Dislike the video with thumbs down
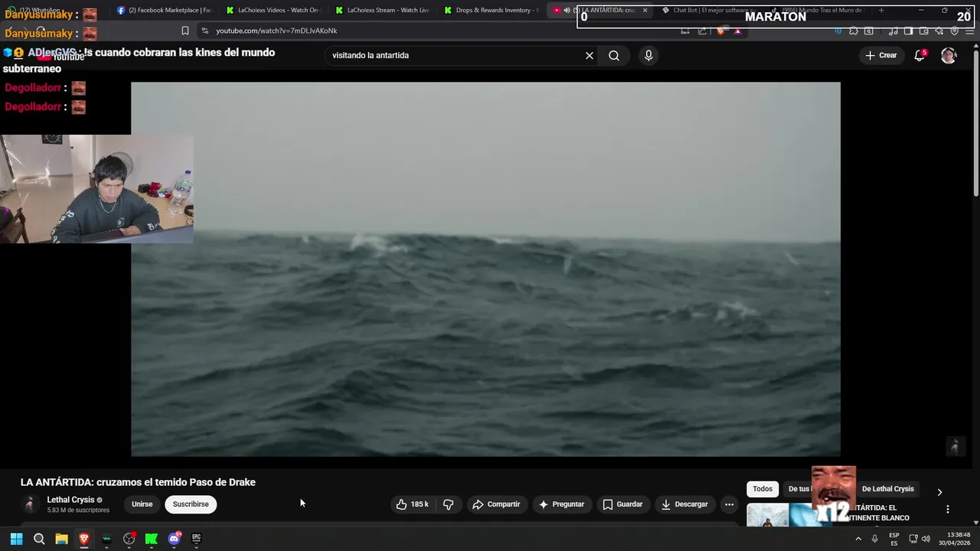This screenshot has width=980, height=551. click(449, 504)
